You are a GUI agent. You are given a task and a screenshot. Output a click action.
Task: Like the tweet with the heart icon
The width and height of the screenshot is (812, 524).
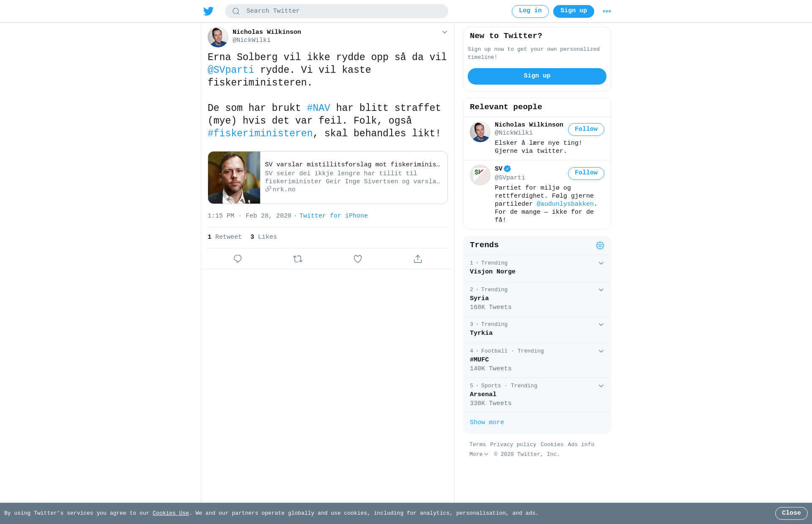[358, 259]
